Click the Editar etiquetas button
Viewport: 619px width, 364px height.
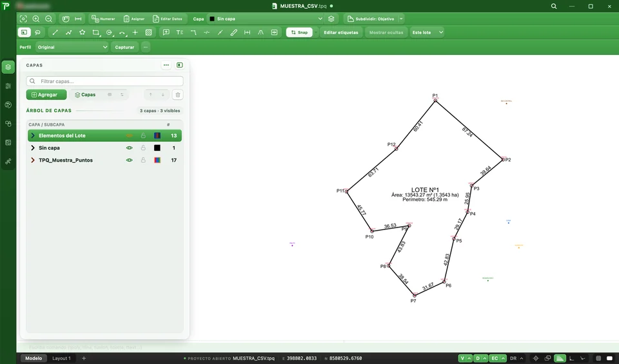(x=341, y=32)
